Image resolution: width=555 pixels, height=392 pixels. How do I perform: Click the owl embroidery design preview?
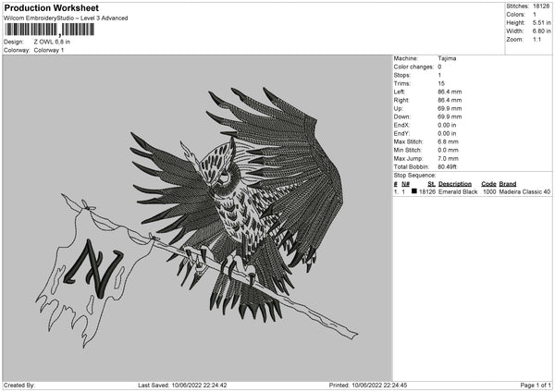tap(197, 217)
